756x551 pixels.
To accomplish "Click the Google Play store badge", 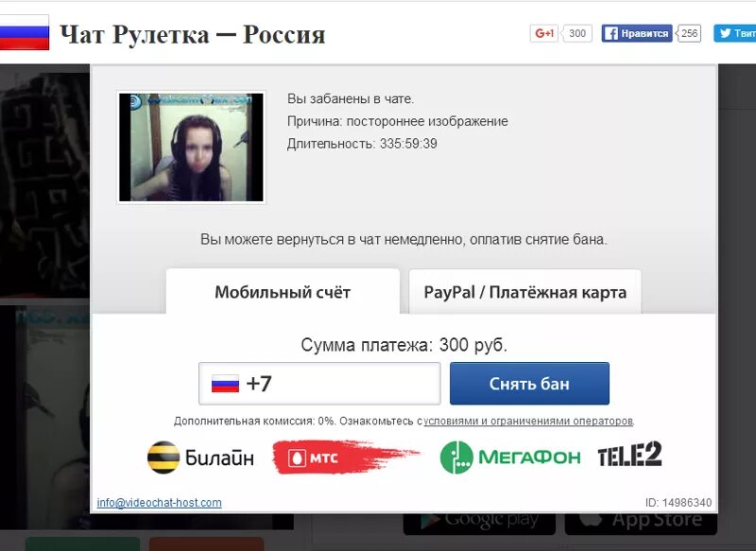I will coord(479,521).
